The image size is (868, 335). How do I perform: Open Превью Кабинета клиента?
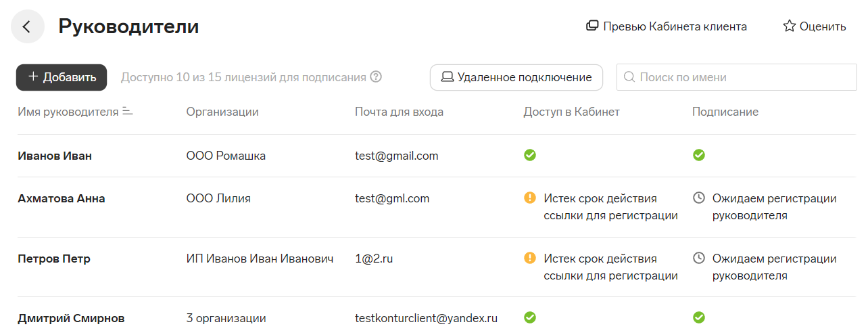[x=667, y=26]
